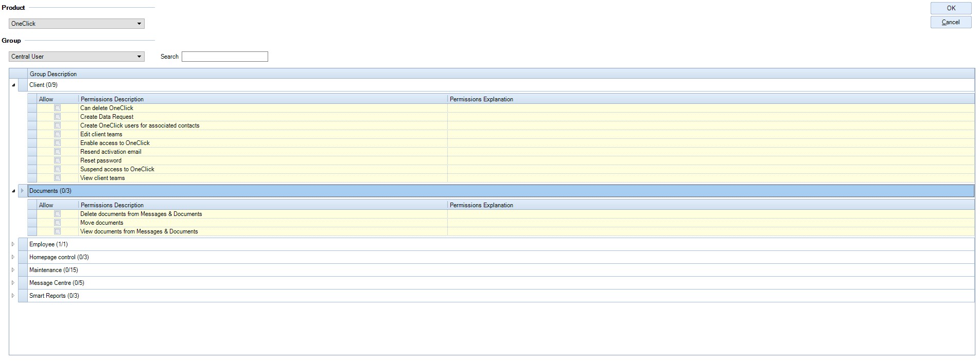
Task: Tick the Edit client teams checkbox
Action: (x=58, y=134)
